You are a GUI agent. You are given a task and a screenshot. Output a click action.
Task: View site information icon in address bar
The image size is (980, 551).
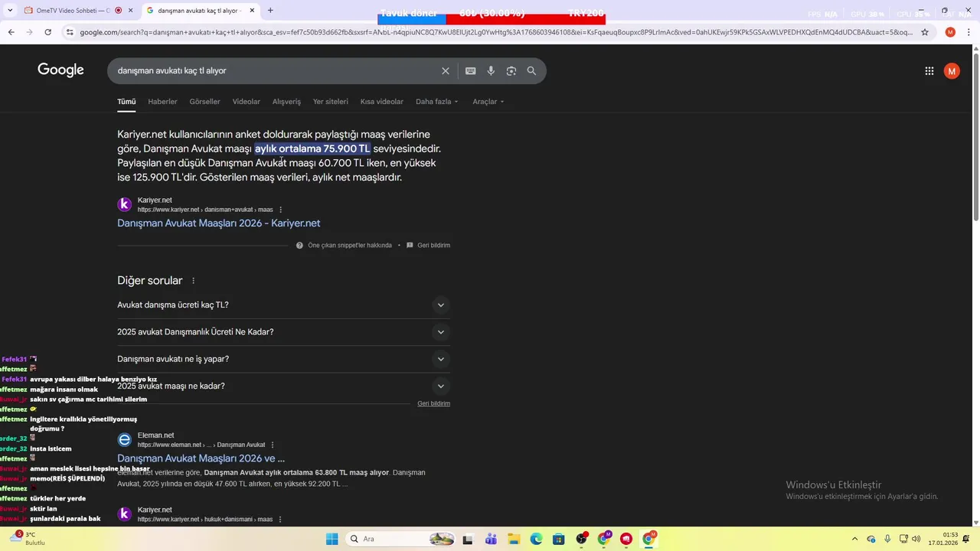pyautogui.click(x=70, y=32)
